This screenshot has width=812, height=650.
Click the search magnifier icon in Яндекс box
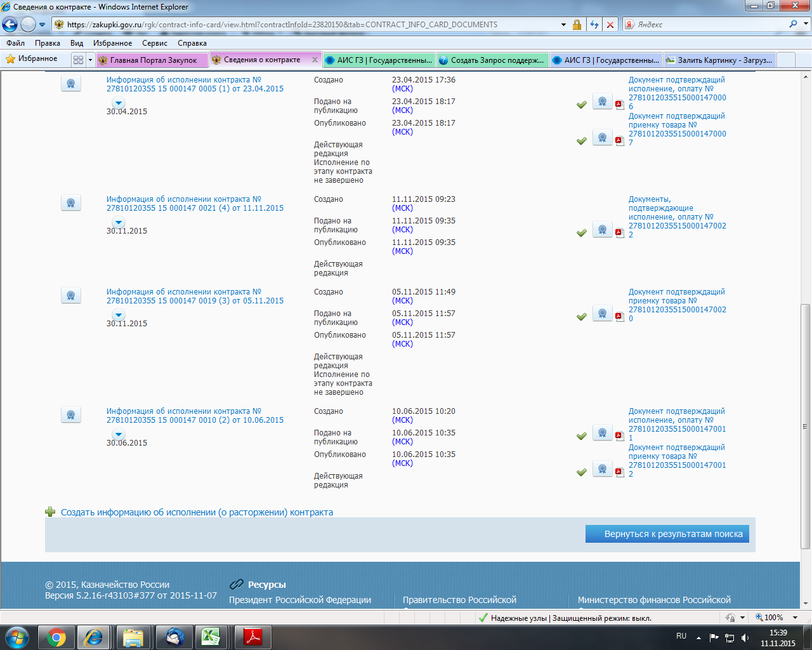pyautogui.click(x=794, y=24)
